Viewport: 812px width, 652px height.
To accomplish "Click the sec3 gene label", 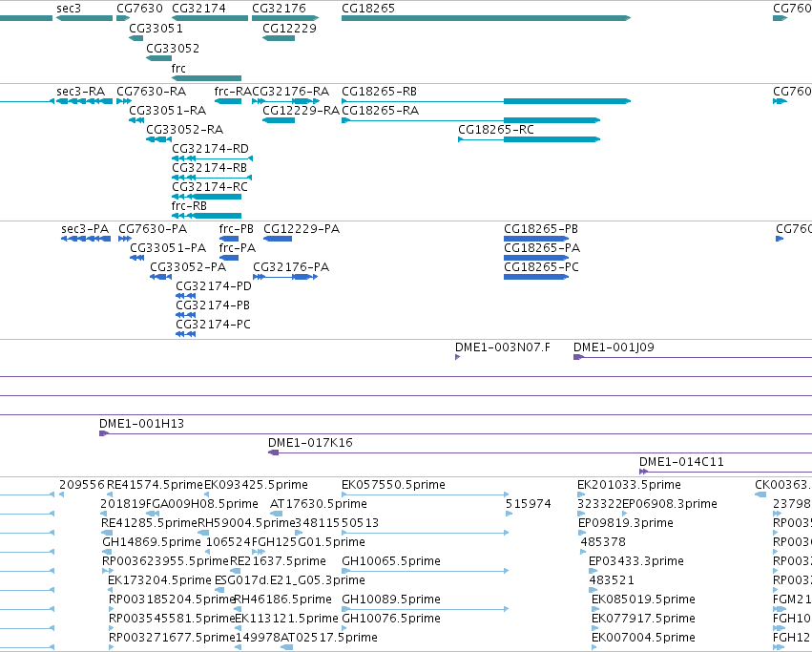I will coord(69,9).
